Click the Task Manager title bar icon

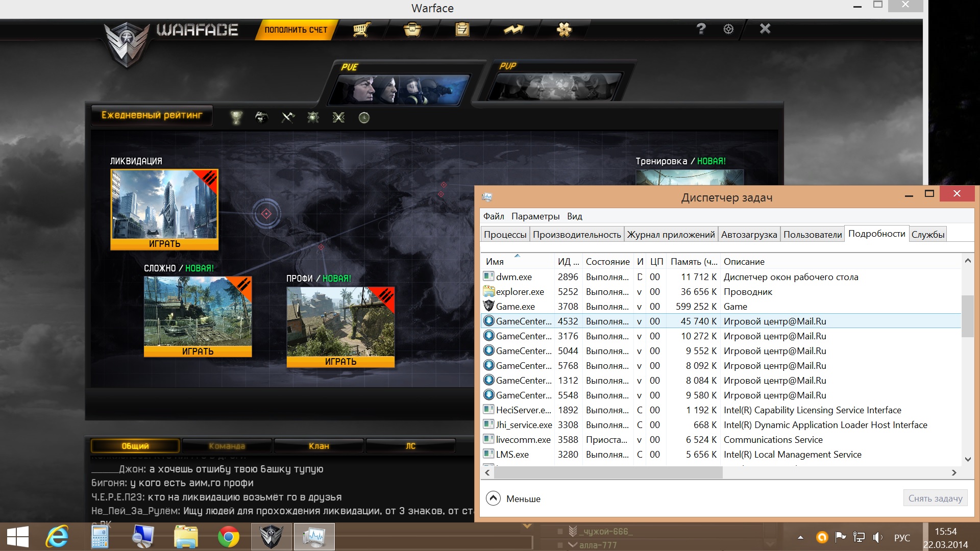(487, 197)
